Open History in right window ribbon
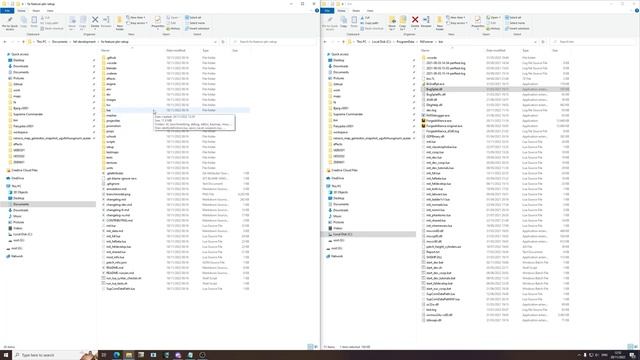This screenshot has width=640, height=360. click(493, 29)
